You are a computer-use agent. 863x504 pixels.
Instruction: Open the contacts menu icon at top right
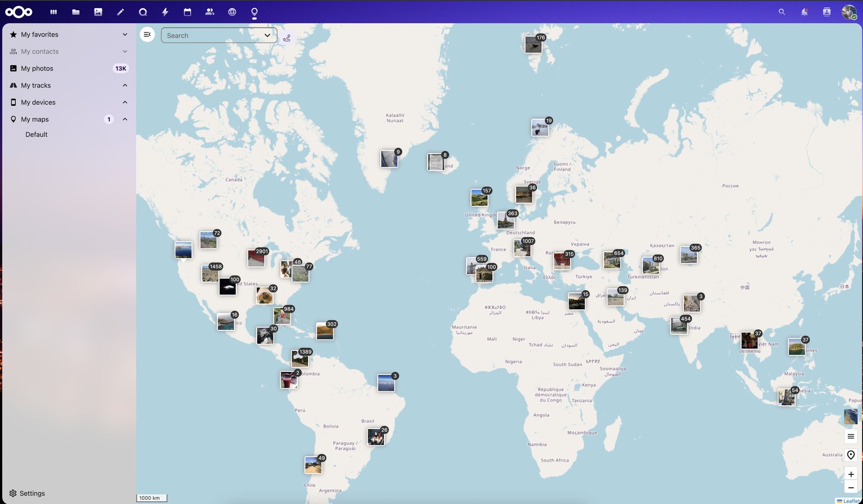[826, 12]
